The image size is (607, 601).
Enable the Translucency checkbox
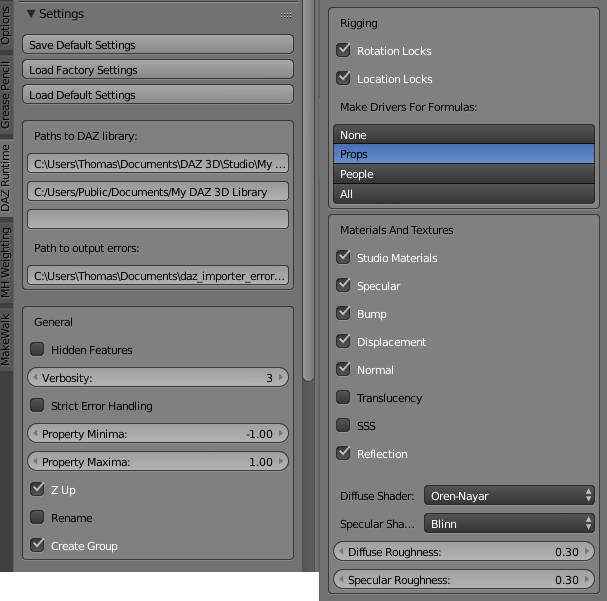tap(343, 397)
